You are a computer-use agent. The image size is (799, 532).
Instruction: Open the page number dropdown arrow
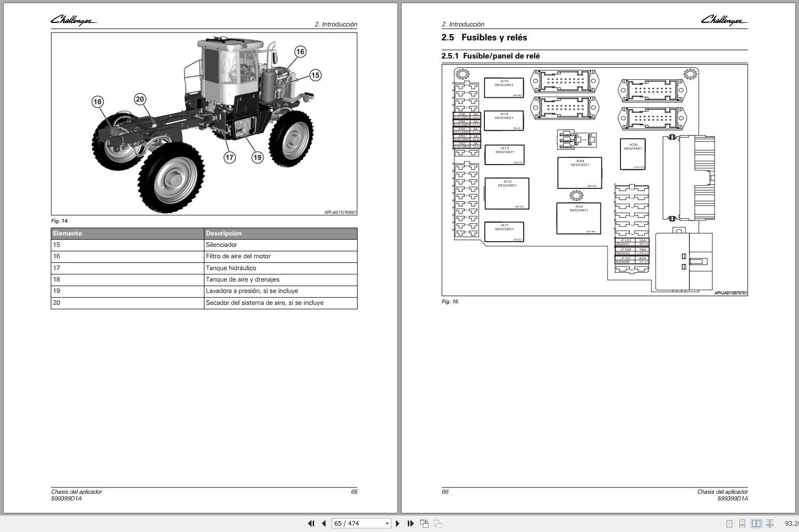pyautogui.click(x=387, y=524)
